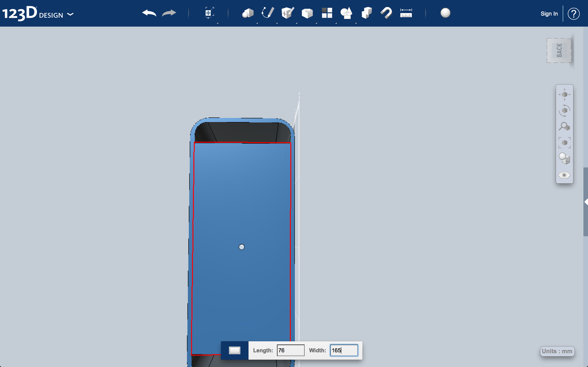Redo the last action
588x367 pixels.
click(x=169, y=13)
